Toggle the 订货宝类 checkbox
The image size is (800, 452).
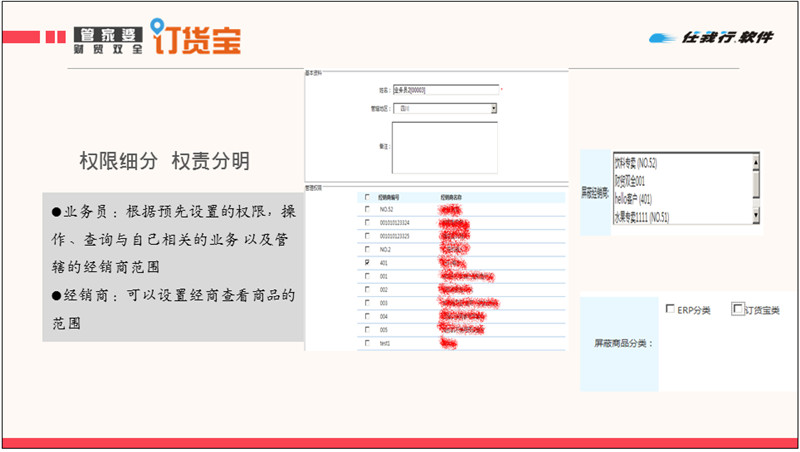coord(738,309)
